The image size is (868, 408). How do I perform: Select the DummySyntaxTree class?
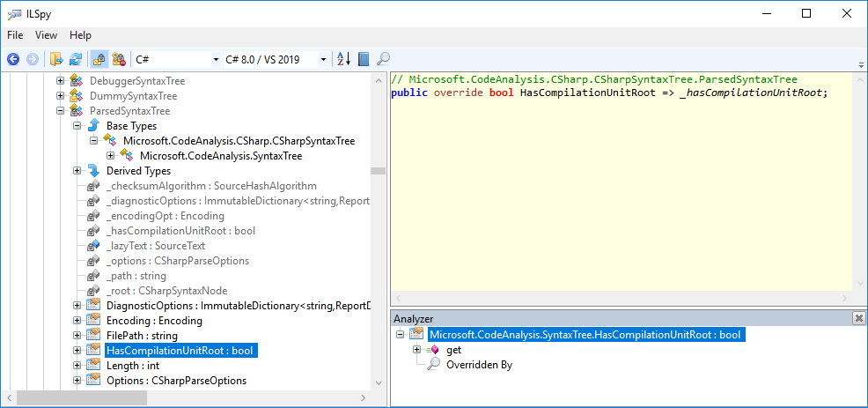pos(134,96)
